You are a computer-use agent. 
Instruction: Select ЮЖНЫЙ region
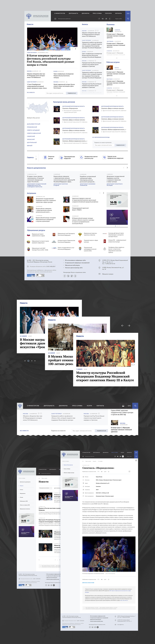click(30, 146)
